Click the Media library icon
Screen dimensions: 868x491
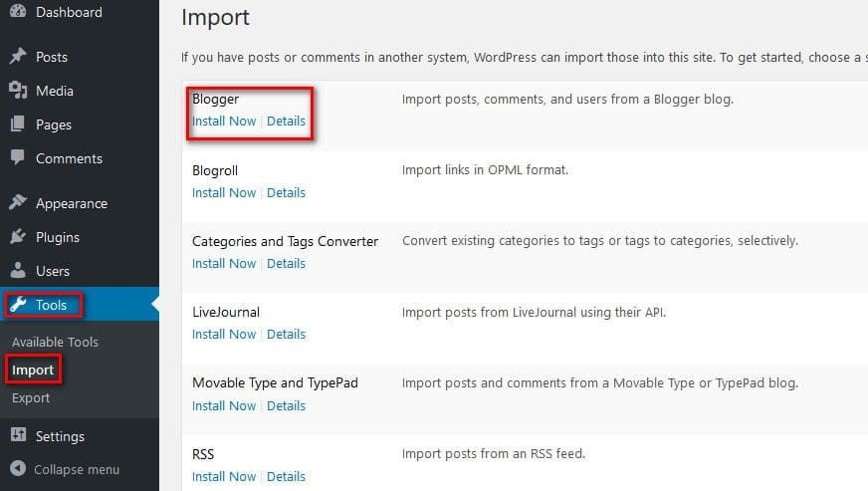[18, 91]
